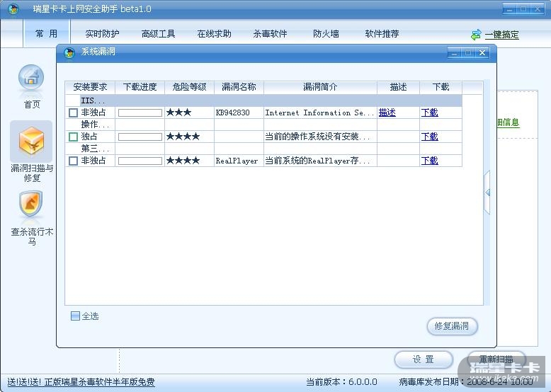Sort by the 下载进度 column header

pos(140,87)
